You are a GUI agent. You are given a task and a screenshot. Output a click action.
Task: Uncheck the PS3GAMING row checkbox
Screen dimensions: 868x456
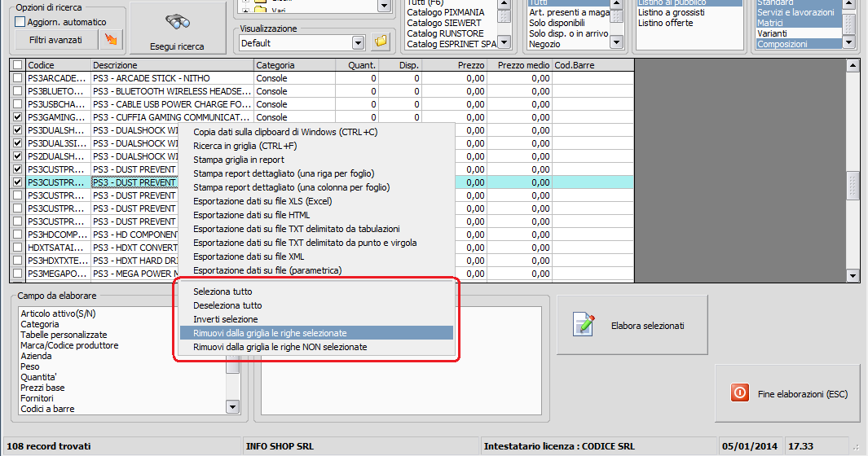(18, 117)
